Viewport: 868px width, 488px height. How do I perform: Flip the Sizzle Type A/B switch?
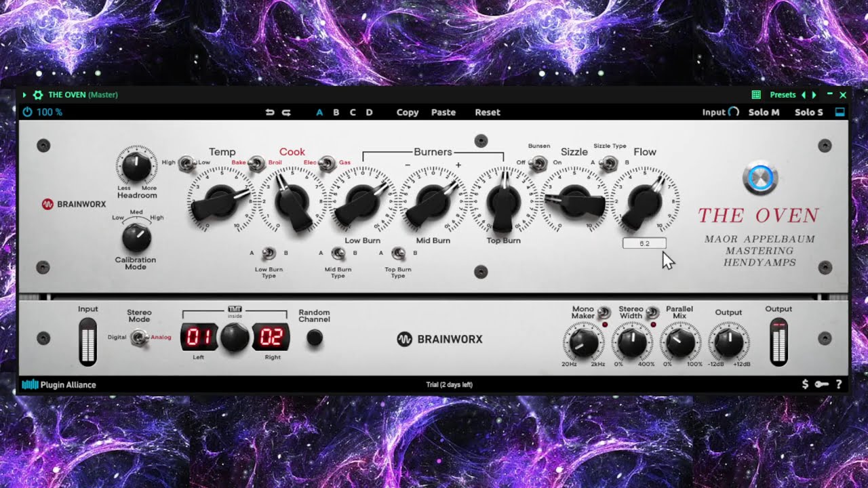[x=609, y=163]
